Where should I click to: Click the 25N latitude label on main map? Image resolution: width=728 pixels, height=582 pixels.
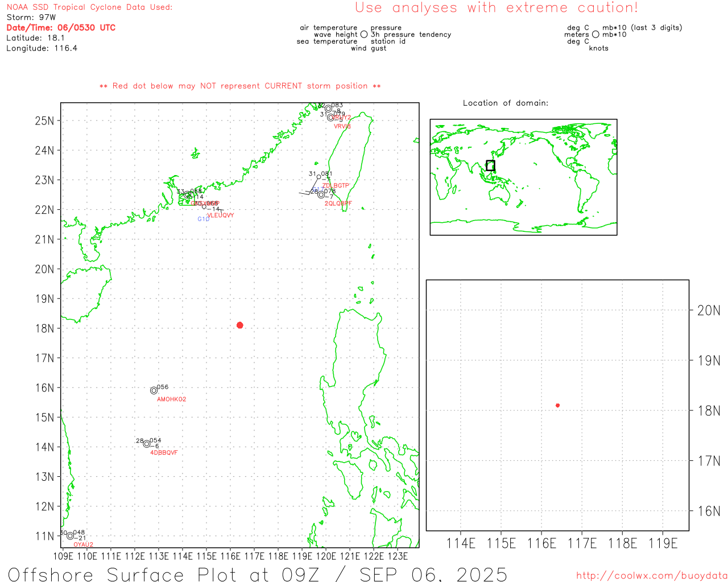coord(44,120)
